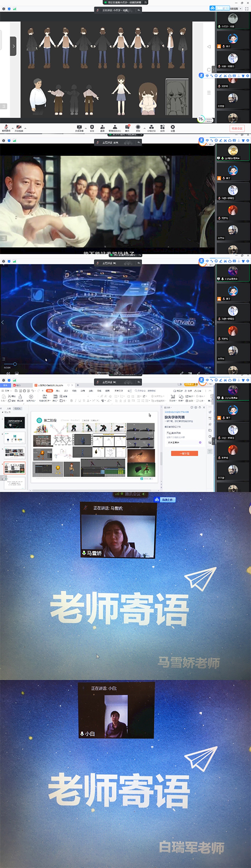Click the previous arrow on the envato video
The width and height of the screenshot is (251, 868).
[x=2, y=322]
